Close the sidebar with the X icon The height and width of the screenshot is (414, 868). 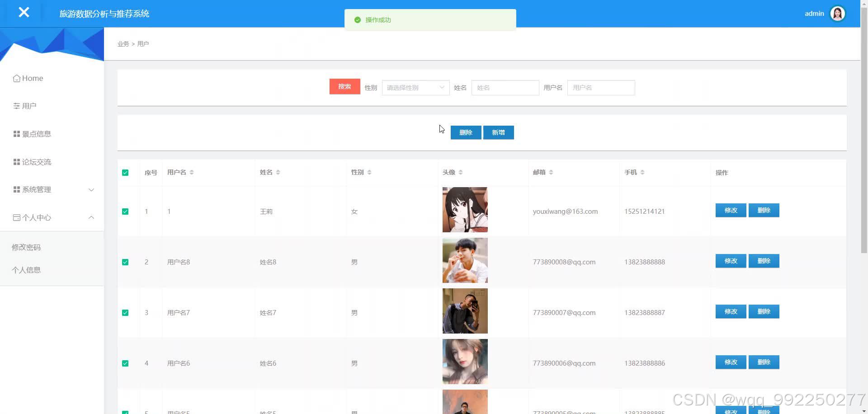(24, 12)
